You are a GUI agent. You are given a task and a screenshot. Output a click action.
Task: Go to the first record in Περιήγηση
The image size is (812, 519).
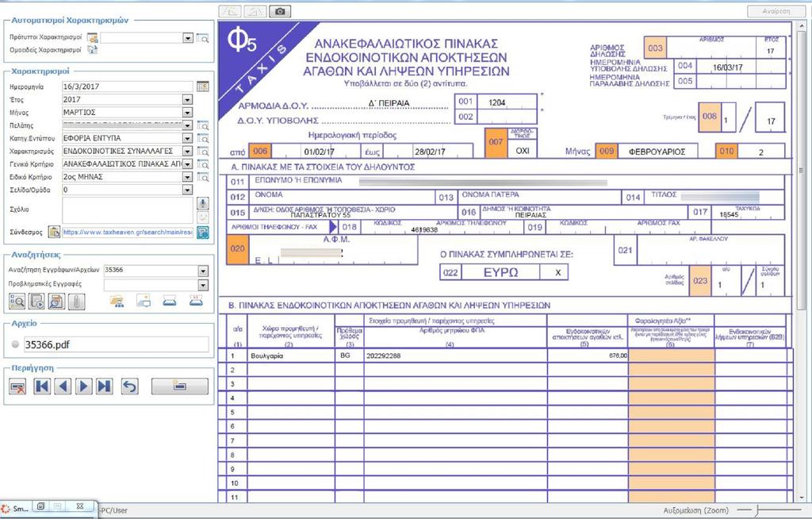(x=42, y=386)
